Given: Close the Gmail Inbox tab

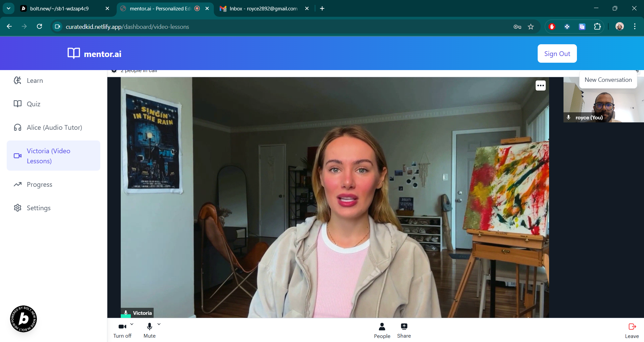Looking at the screenshot, I should (x=307, y=8).
